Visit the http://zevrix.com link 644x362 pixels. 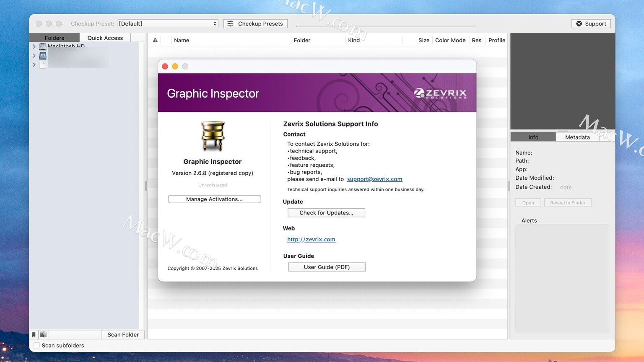[311, 239]
